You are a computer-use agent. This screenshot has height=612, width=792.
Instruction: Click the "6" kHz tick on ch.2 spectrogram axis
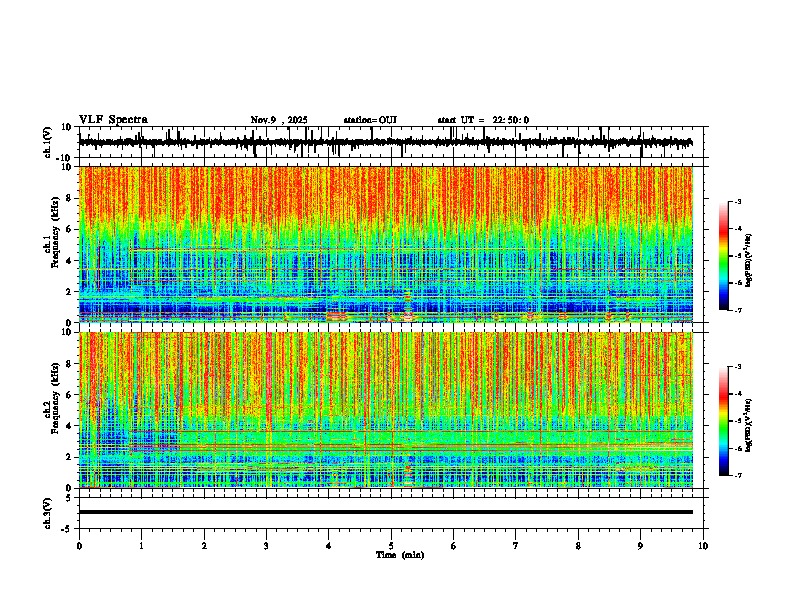coord(70,395)
